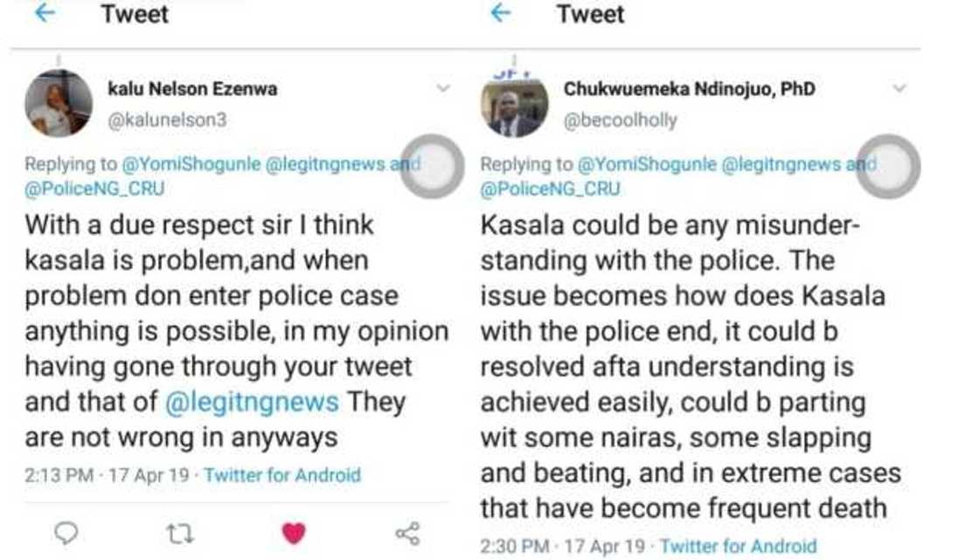Open @legitngnews mention in kalu's tweet text

point(252,402)
